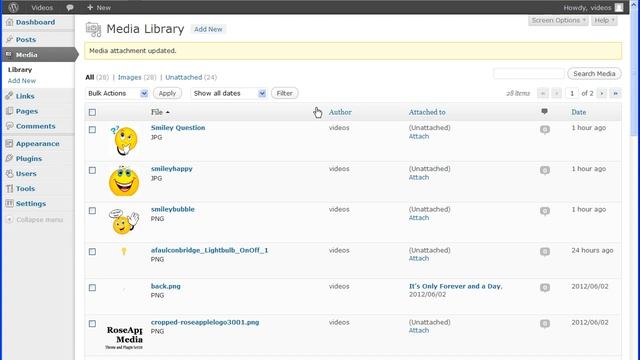
Task: Open comment count bubble for Smiley Question
Action: (x=544, y=129)
